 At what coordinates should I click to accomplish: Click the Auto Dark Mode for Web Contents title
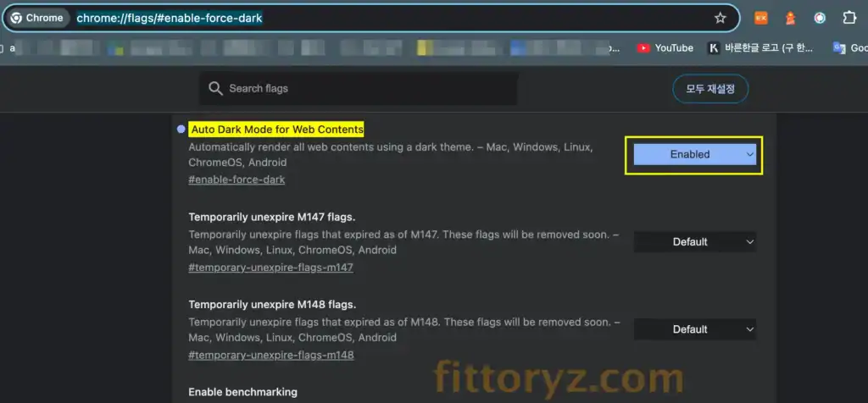(277, 130)
